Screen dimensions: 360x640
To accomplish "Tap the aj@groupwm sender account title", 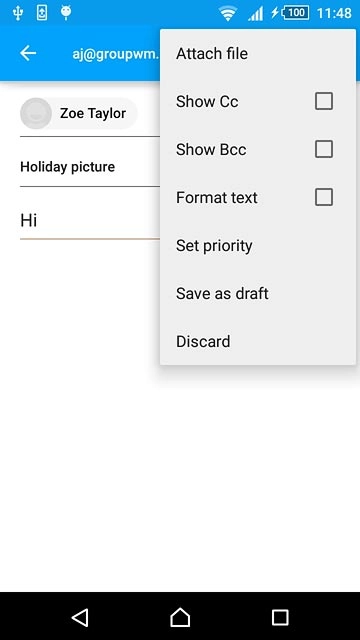I will 116,54.
